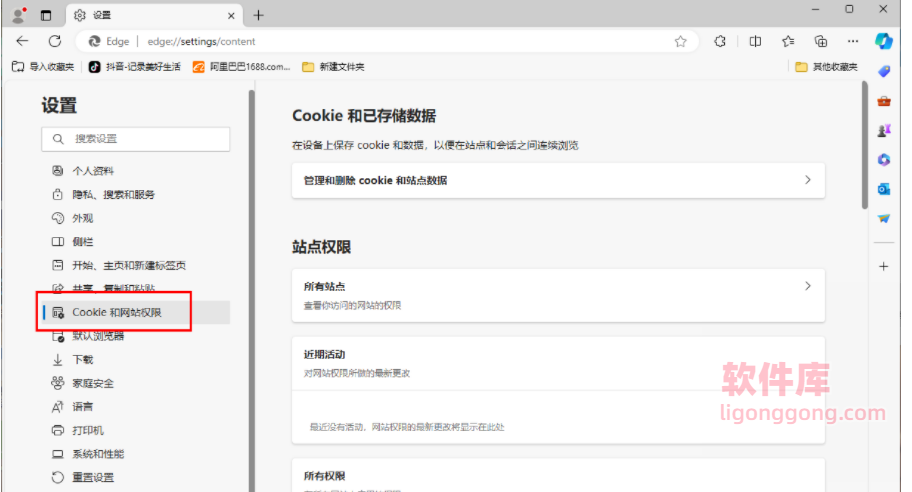912x492 pixels.
Task: Toggle split screen icon
Action: (755, 41)
